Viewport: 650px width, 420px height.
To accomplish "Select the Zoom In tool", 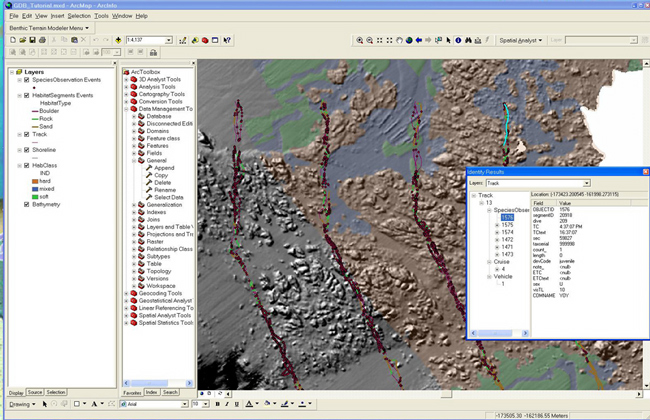I will coord(359,40).
